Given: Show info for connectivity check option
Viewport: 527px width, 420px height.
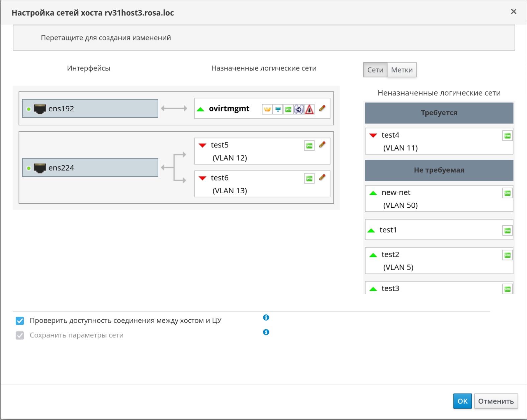Looking at the screenshot, I should coord(266,317).
